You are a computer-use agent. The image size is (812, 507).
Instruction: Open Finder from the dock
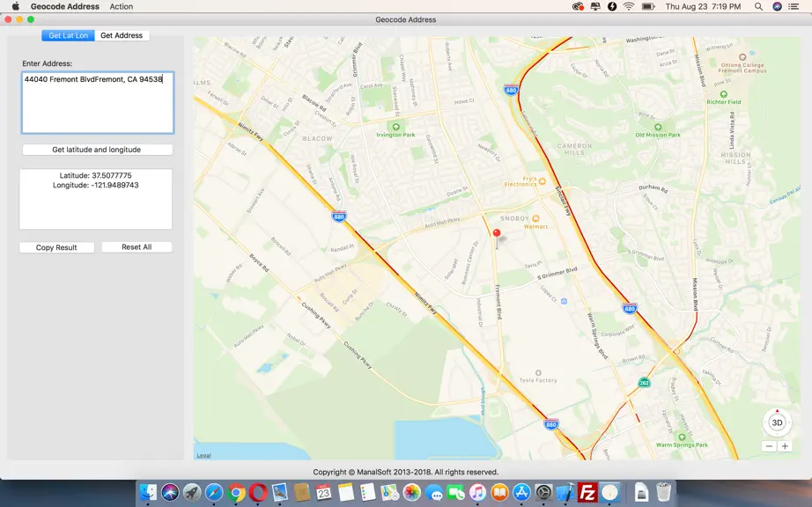(148, 492)
